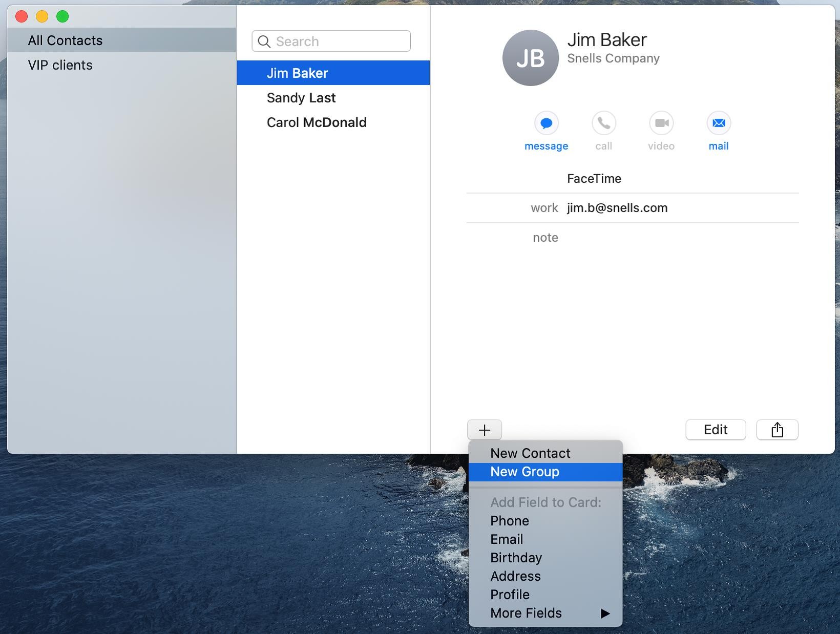Add an Address field to card
Screen dimensions: 840x634
click(545, 576)
